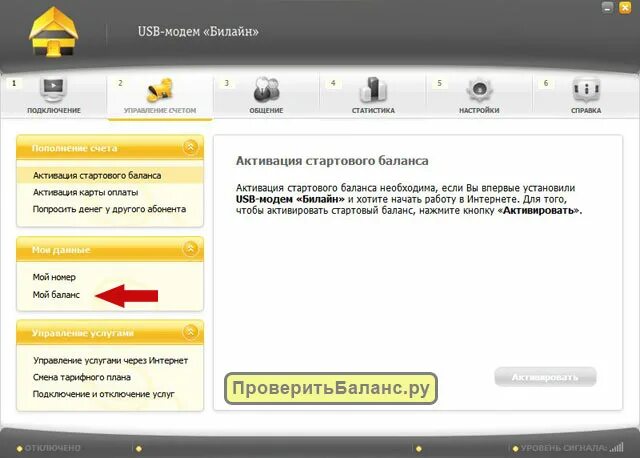Choose Попросить денег у другого абонента
Viewport: 640px width, 458px height.
click(x=109, y=209)
